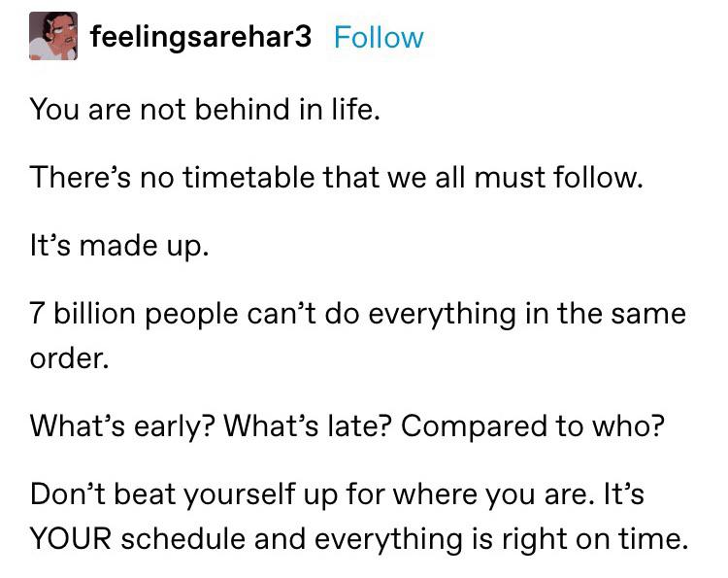Image resolution: width=728 pixels, height=578 pixels.
Task: Click the "It's made up." line
Action: tap(118, 246)
